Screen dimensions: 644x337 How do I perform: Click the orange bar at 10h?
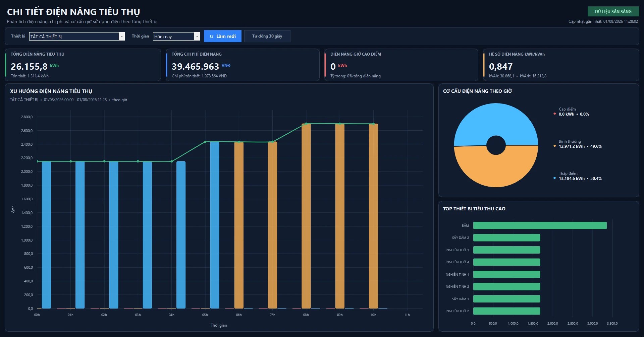(x=373, y=216)
